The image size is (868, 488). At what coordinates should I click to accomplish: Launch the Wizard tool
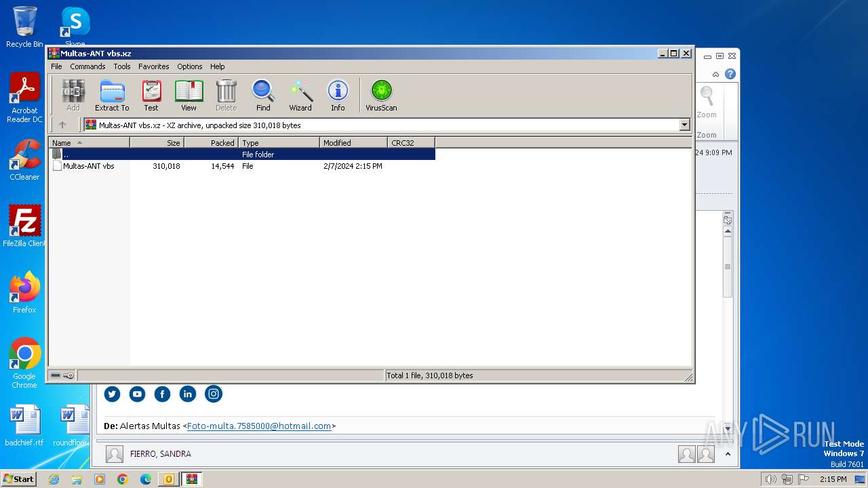[300, 96]
